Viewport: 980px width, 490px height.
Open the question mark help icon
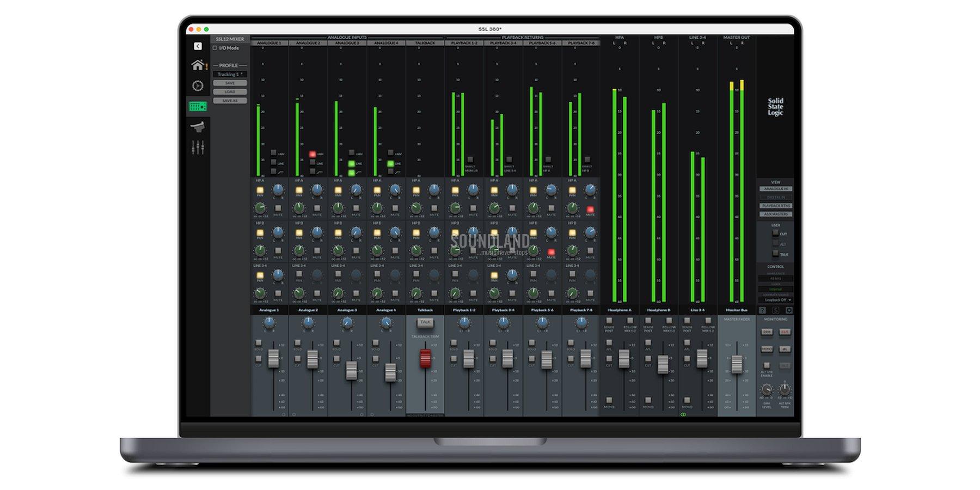coord(763,310)
